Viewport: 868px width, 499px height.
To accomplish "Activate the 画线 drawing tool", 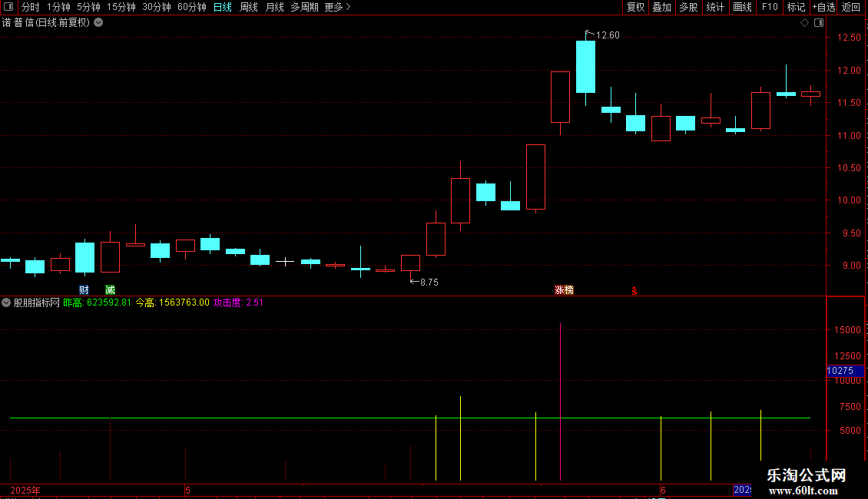I will click(x=742, y=7).
